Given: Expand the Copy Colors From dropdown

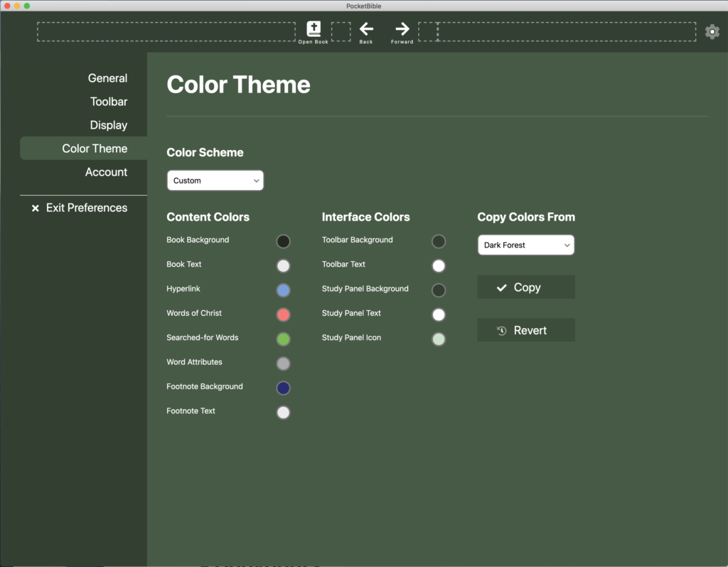Looking at the screenshot, I should coord(526,245).
